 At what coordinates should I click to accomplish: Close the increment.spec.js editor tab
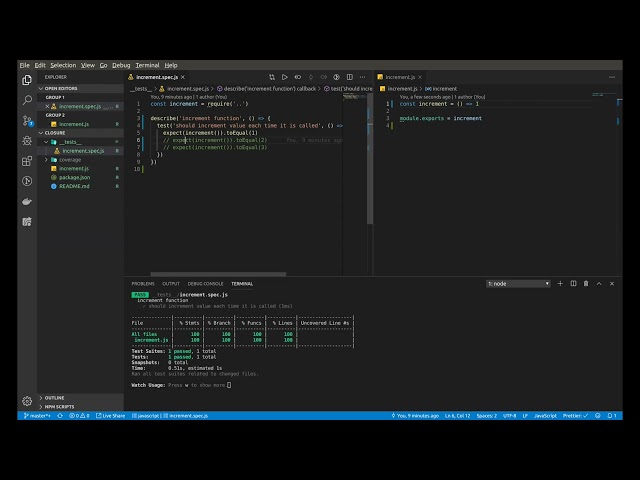pyautogui.click(x=183, y=77)
